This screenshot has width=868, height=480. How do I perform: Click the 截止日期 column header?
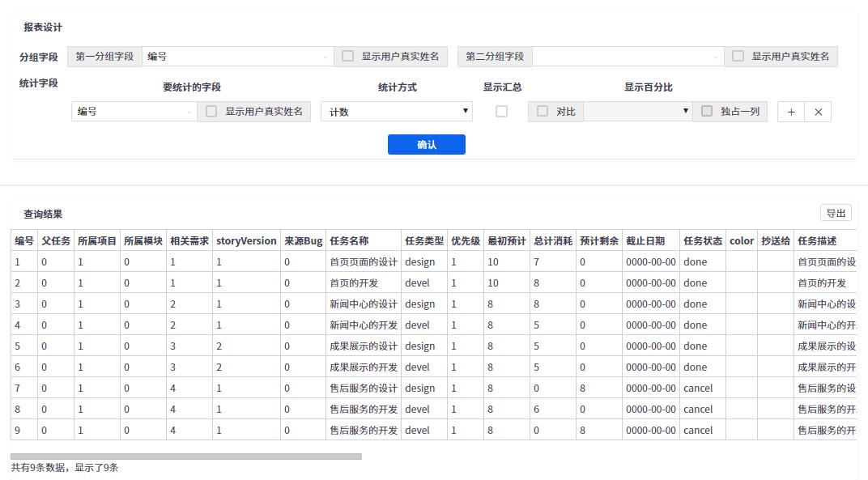(645, 241)
